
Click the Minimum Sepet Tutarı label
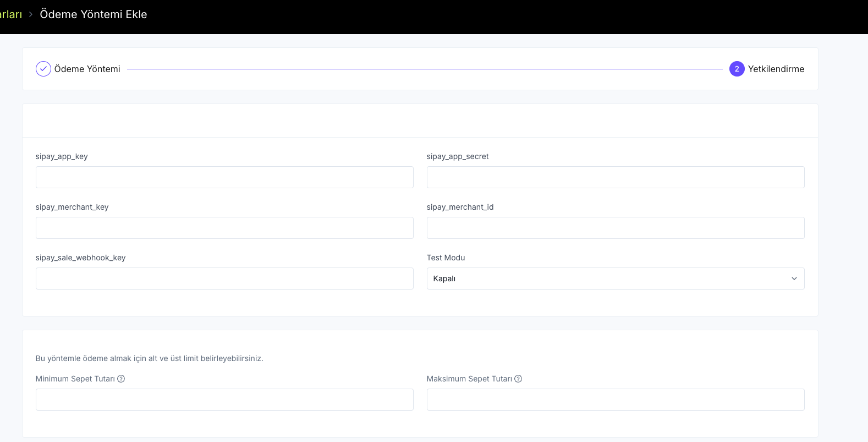click(75, 379)
